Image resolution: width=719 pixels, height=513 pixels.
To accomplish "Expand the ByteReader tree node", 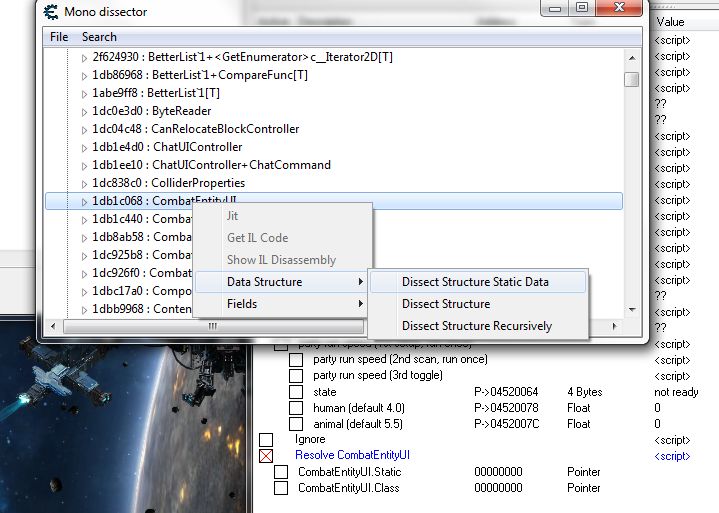I will [x=84, y=111].
